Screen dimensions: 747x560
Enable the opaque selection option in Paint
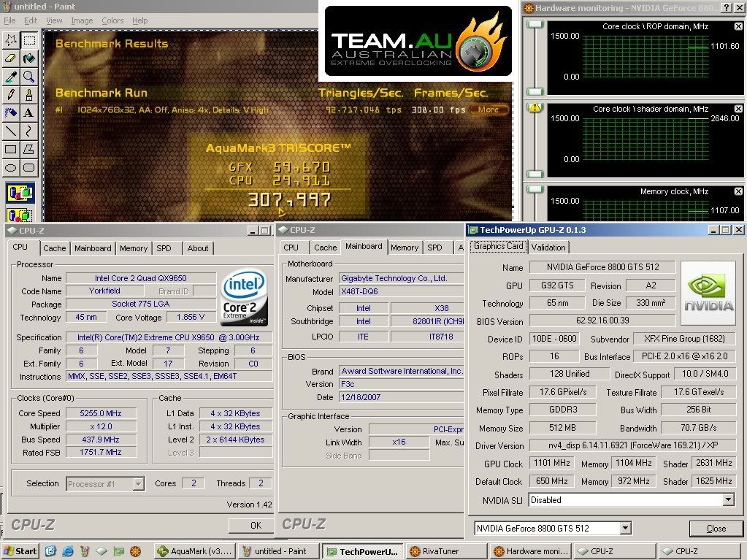(x=20, y=193)
